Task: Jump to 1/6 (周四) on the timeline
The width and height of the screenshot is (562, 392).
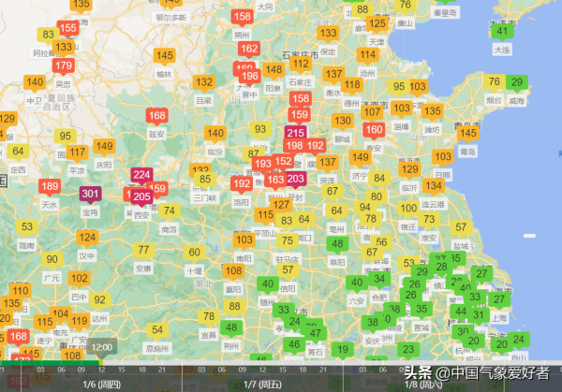Action: click(102, 385)
